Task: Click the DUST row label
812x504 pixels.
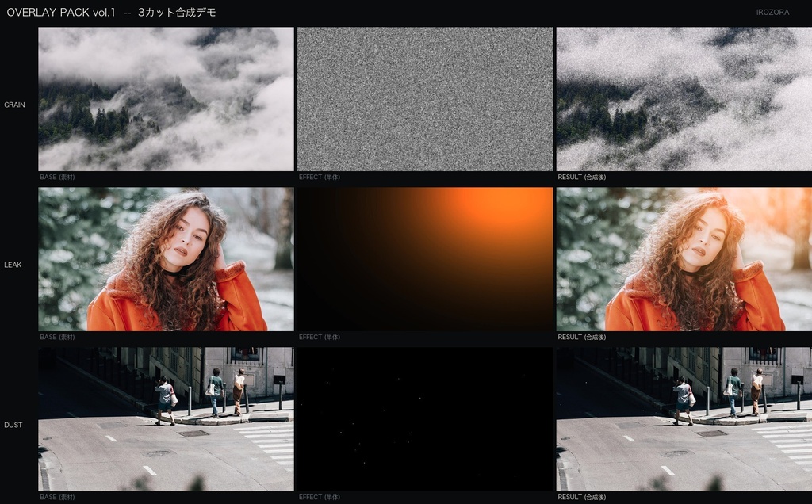Action: pos(13,425)
